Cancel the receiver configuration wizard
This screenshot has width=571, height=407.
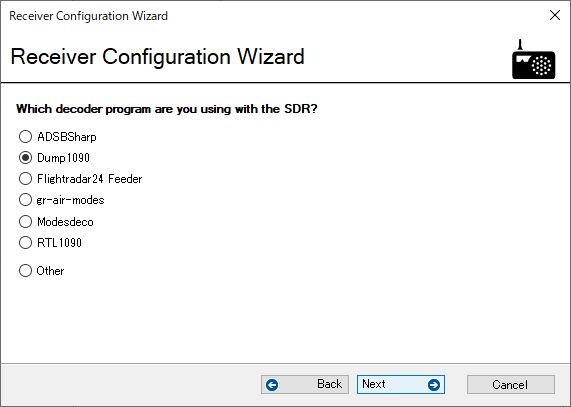coord(511,384)
